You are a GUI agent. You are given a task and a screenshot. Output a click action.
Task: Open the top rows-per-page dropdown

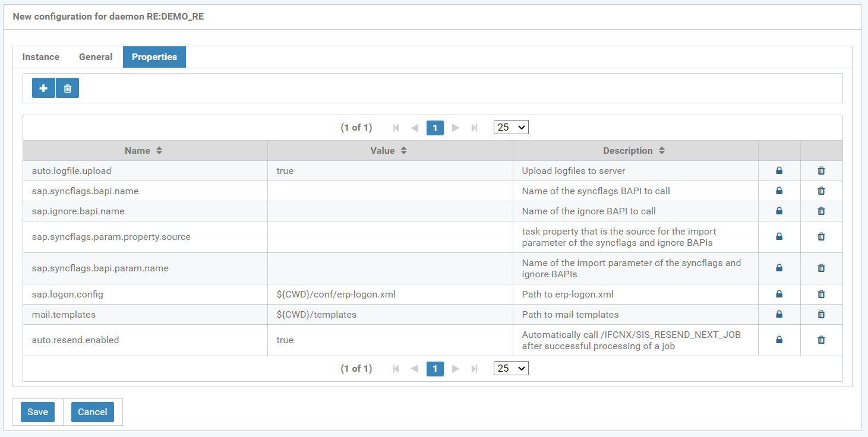tap(511, 127)
